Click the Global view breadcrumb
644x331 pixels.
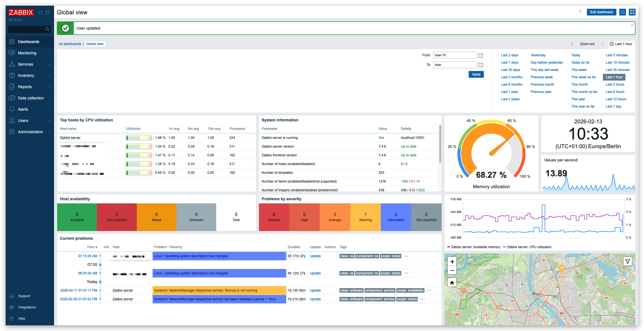pos(95,44)
